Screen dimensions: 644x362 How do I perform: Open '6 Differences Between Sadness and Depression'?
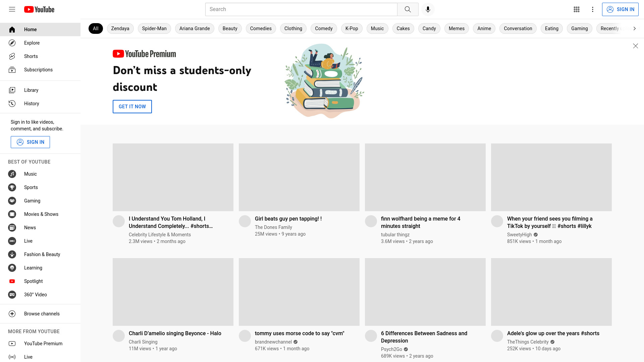[424, 337]
